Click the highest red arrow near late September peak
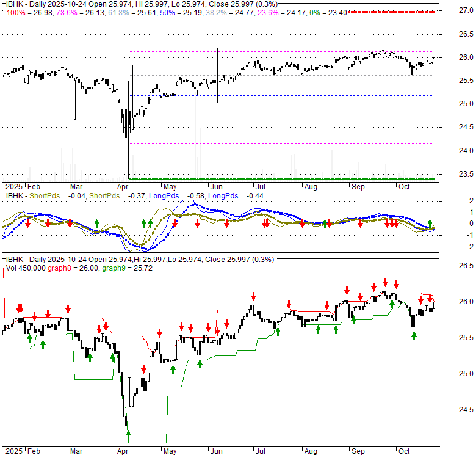This screenshot has width=476, height=455. coord(385,282)
